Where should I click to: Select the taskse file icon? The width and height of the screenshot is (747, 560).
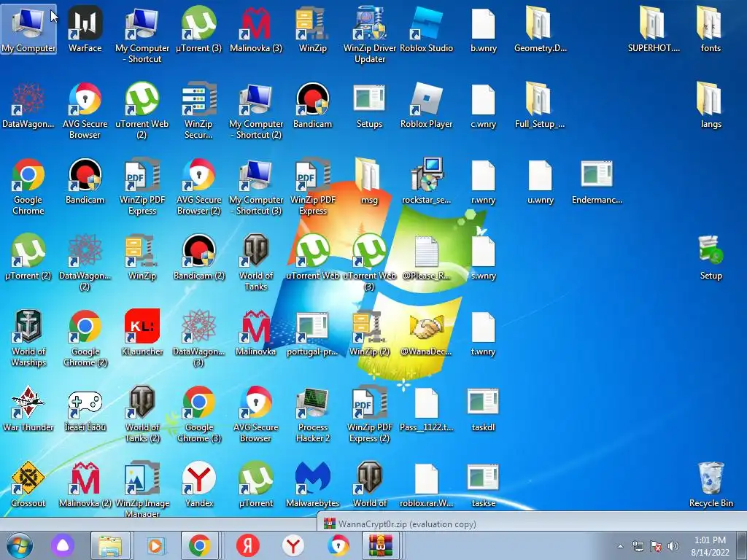pyautogui.click(x=483, y=484)
